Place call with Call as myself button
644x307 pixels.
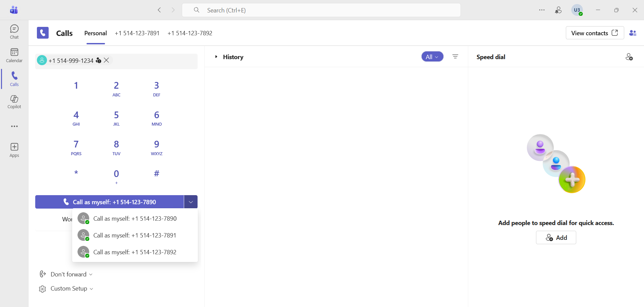109,202
